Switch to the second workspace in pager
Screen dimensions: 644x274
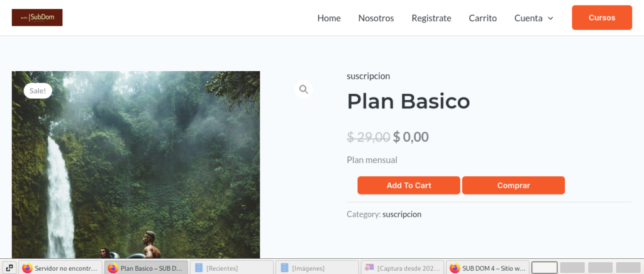(572, 268)
